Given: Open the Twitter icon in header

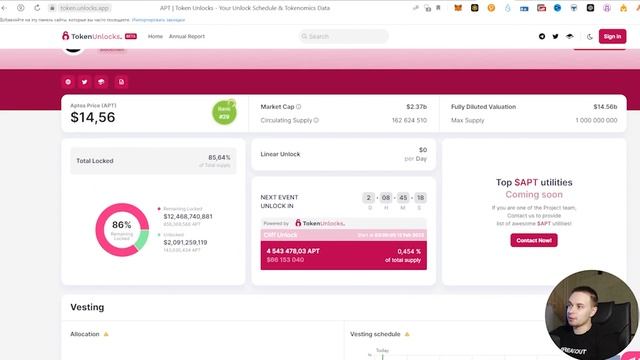Looking at the screenshot, I should (x=556, y=36).
